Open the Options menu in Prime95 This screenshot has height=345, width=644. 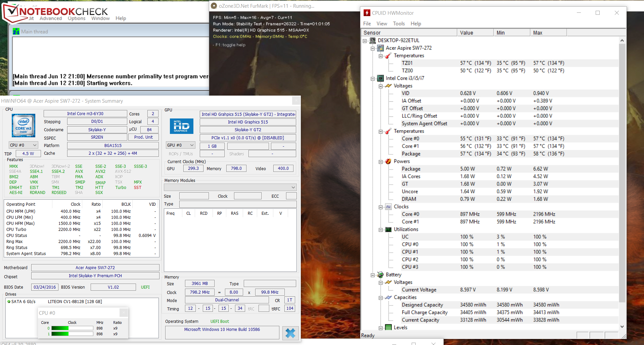76,18
